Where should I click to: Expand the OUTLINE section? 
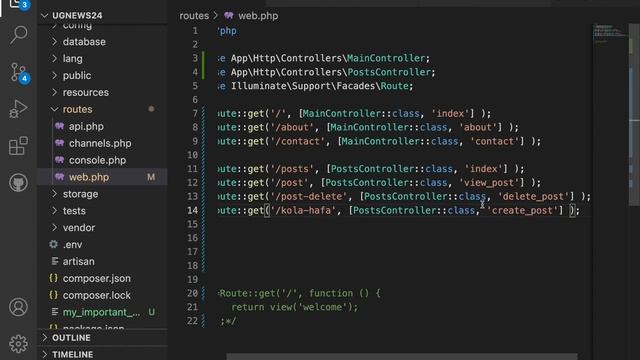45,338
